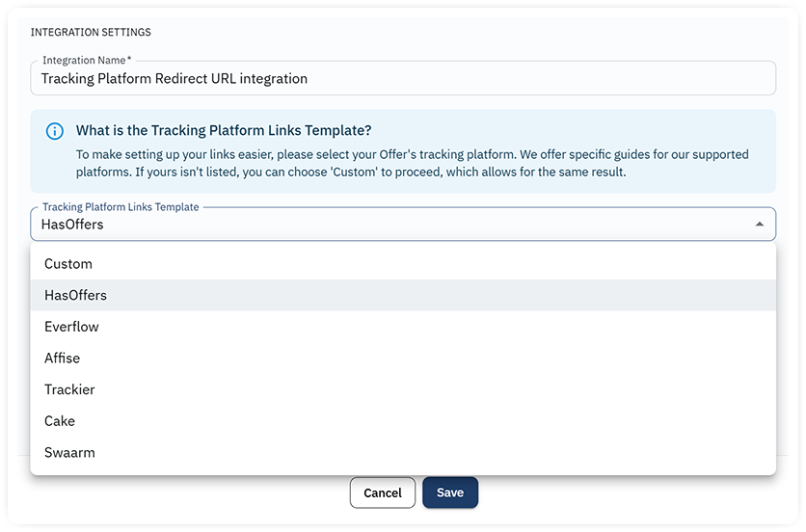This screenshot has height=532, width=806.
Task: Click the blue info circle icon
Action: [55, 131]
